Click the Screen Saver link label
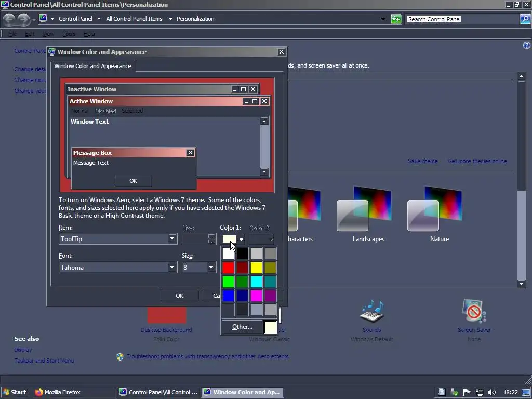Image resolution: width=532 pixels, height=399 pixels. pyautogui.click(x=474, y=330)
